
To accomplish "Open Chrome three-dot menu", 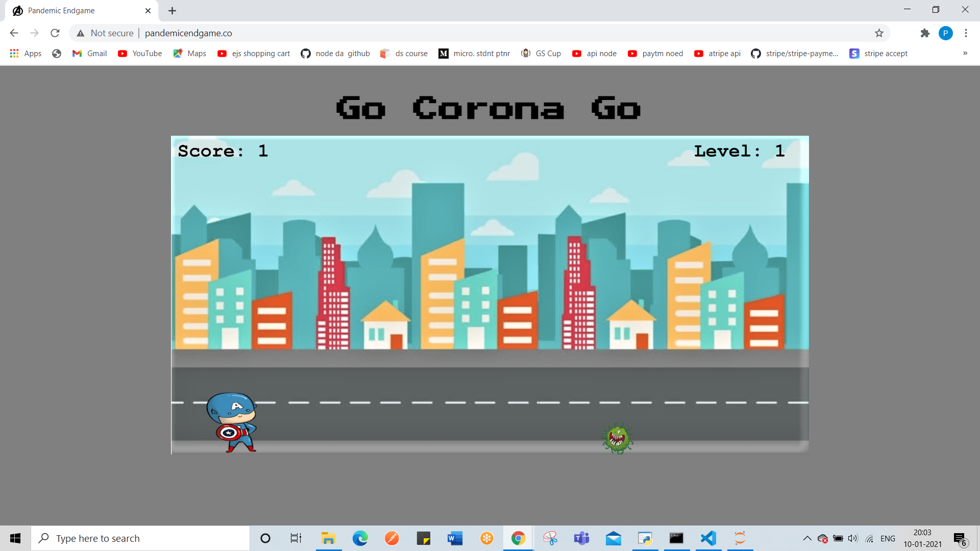I will point(966,33).
